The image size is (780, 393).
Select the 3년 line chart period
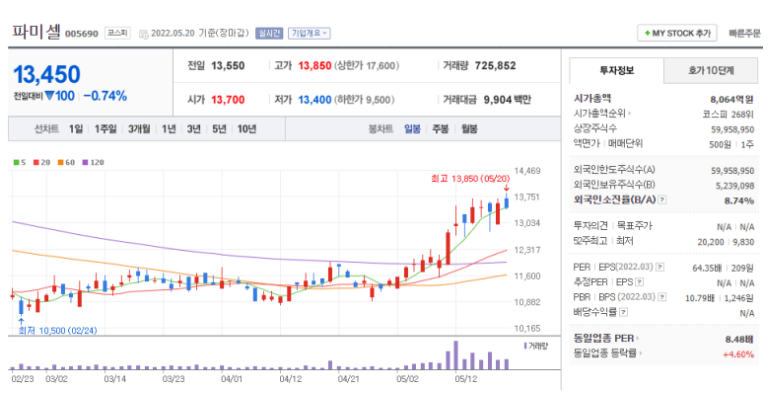pyautogui.click(x=194, y=129)
